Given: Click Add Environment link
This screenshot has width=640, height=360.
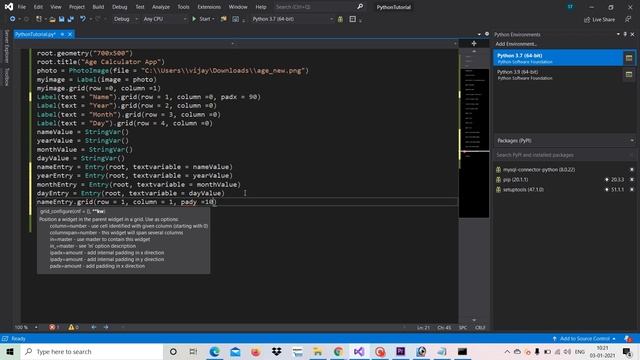Looking at the screenshot, I should pyautogui.click(x=516, y=44).
